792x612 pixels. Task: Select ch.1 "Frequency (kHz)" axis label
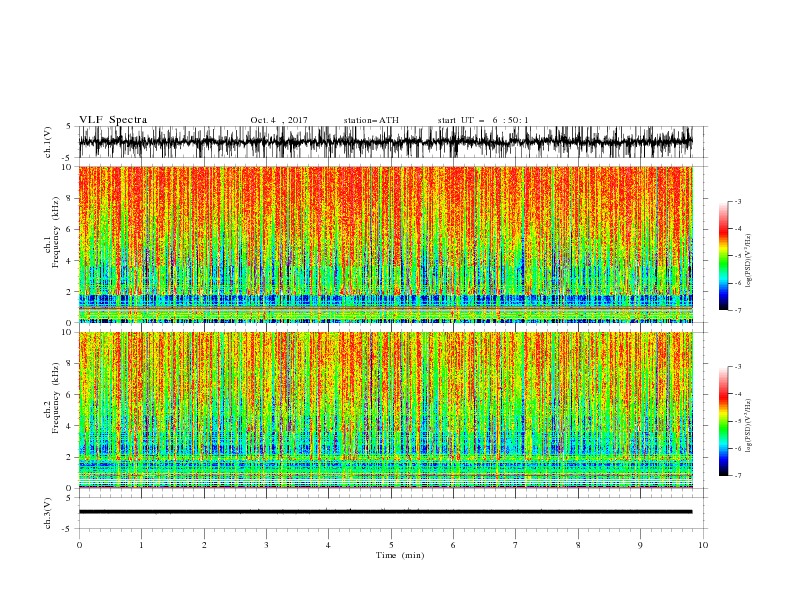(x=55, y=232)
